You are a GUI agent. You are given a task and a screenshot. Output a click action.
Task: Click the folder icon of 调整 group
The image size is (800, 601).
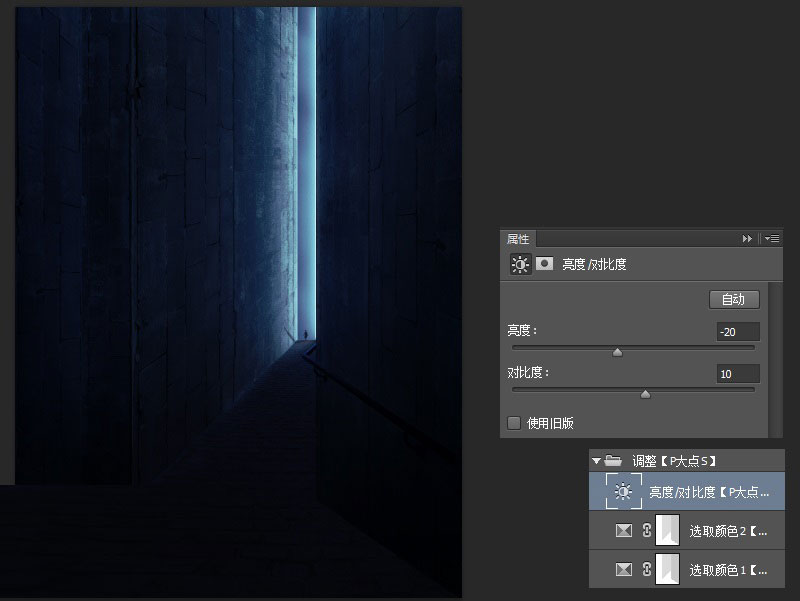613,461
